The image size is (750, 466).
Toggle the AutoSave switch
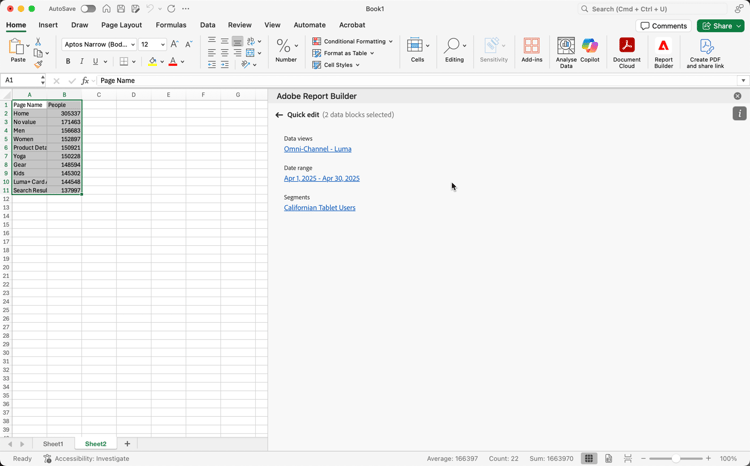[88, 9]
